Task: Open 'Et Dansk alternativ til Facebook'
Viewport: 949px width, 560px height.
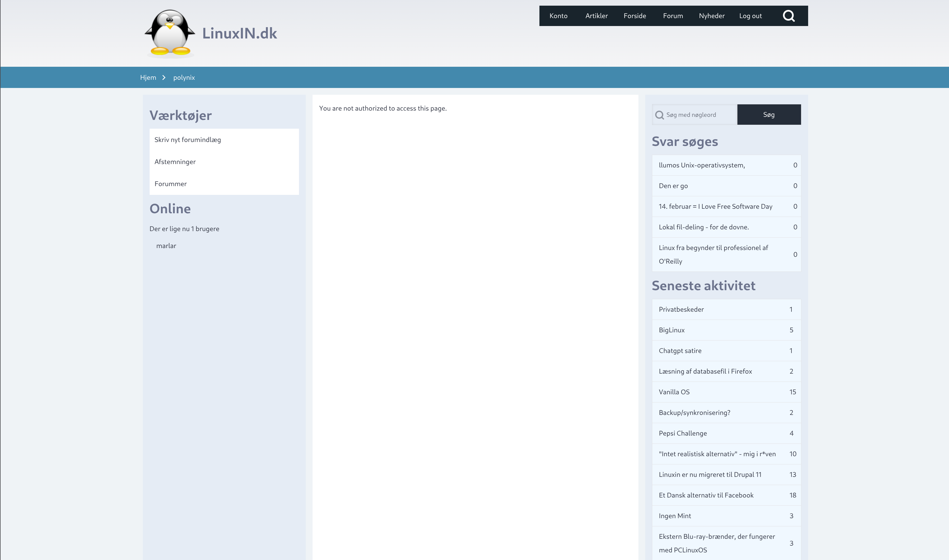Action: pos(706,495)
